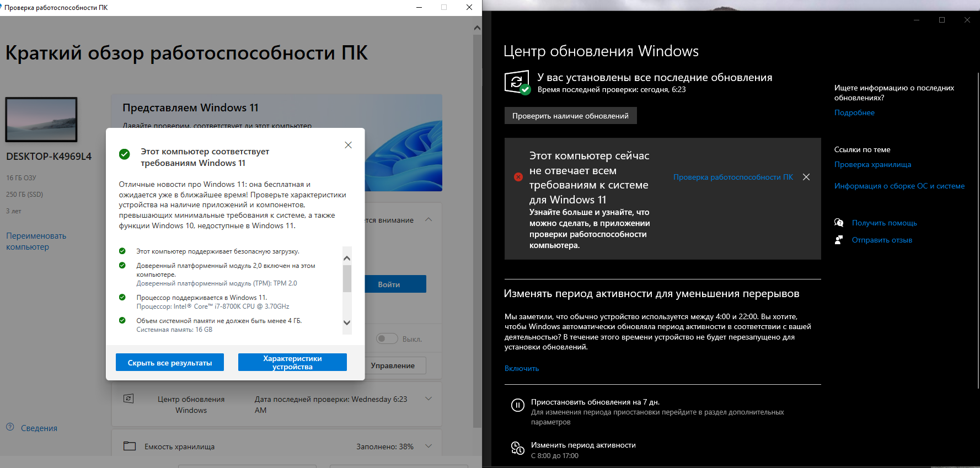Click the clock icon beside 'Изменить период активности'
This screenshot has width=980, height=468.
[x=517, y=448]
